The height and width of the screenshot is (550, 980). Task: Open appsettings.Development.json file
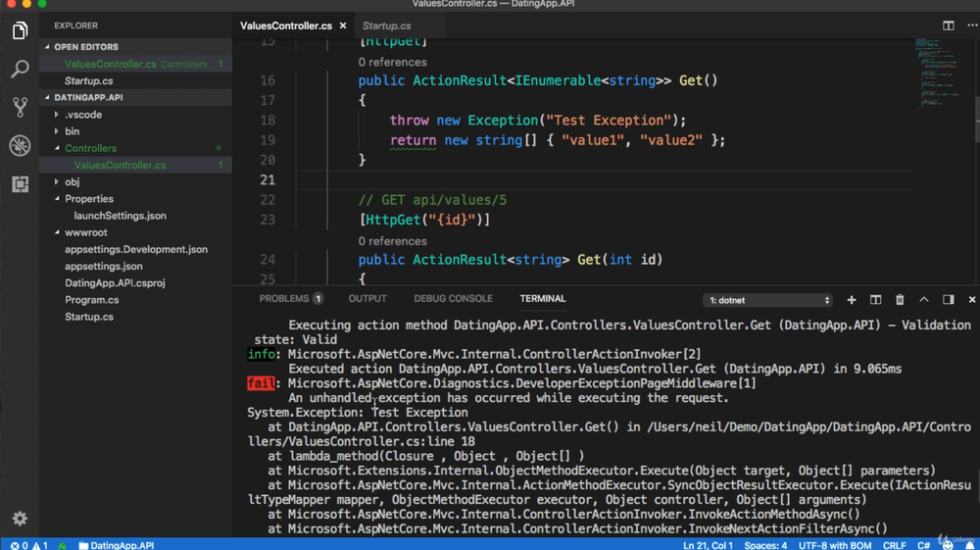point(135,249)
